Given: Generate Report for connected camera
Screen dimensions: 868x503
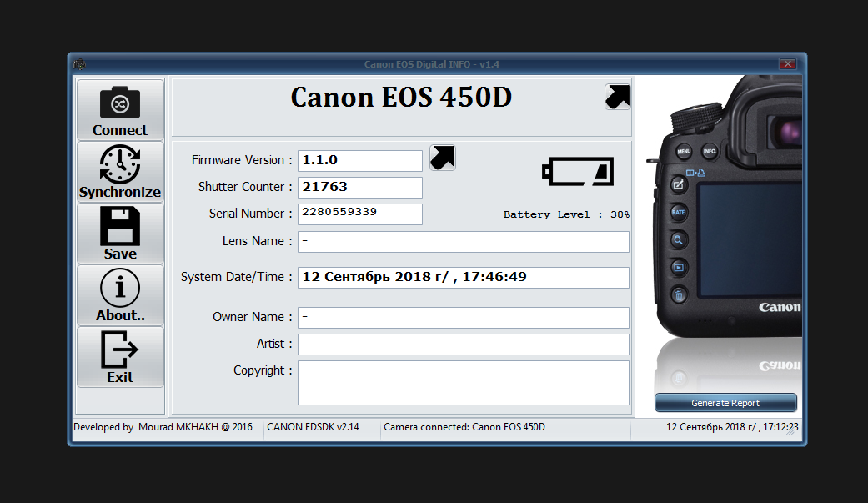Looking at the screenshot, I should 725,403.
